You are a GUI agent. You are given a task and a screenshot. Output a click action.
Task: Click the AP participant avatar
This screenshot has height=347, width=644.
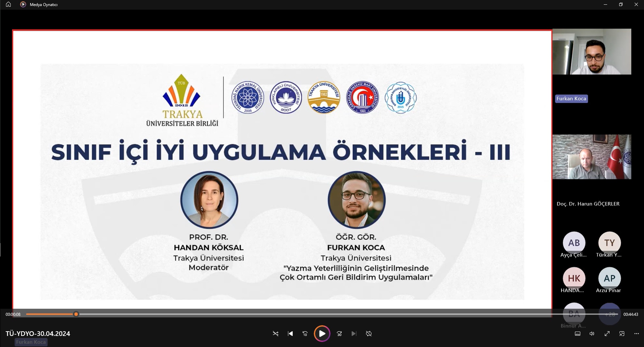609,278
